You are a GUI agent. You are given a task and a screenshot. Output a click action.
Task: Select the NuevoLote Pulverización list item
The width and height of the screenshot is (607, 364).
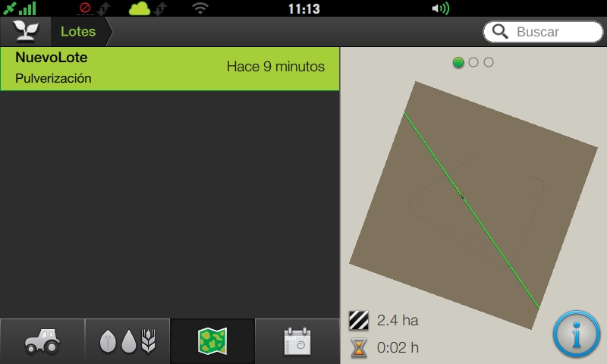coord(169,69)
